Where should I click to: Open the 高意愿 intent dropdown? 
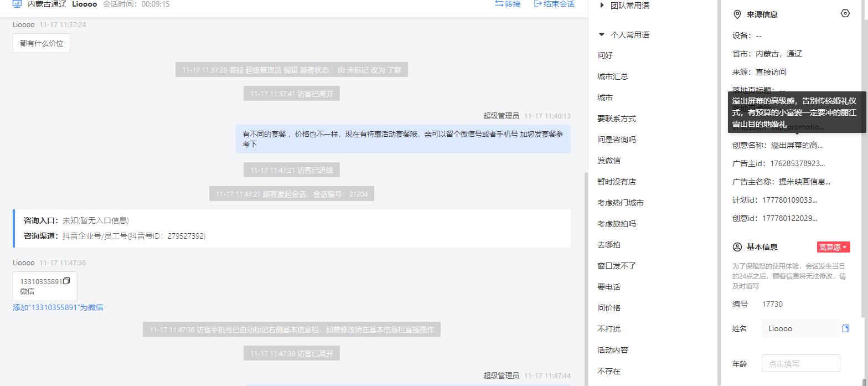pos(833,248)
